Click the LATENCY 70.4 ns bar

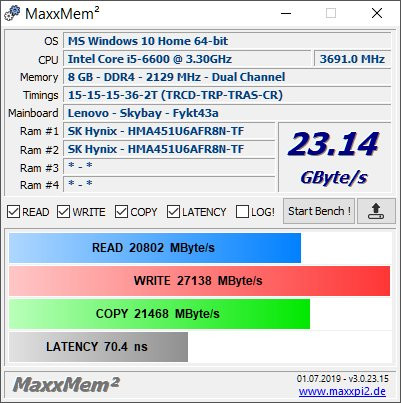coord(98,347)
